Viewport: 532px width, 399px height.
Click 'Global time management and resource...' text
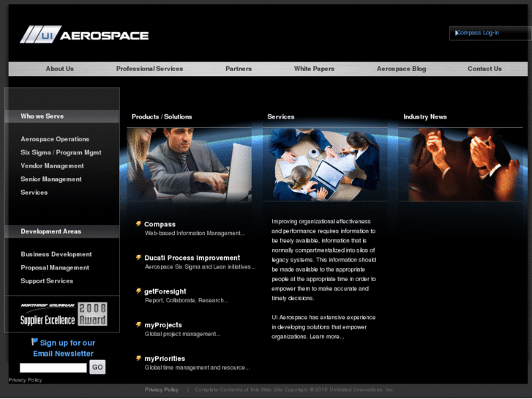pyautogui.click(x=197, y=368)
